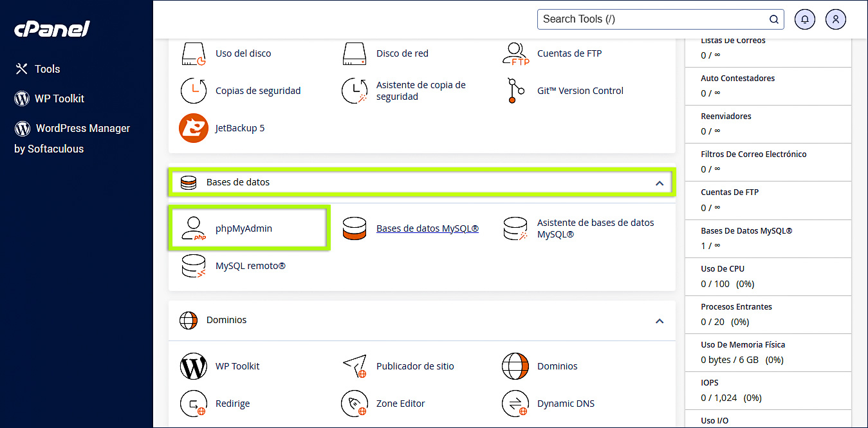Click the MySQL remoto icon

pos(194,266)
